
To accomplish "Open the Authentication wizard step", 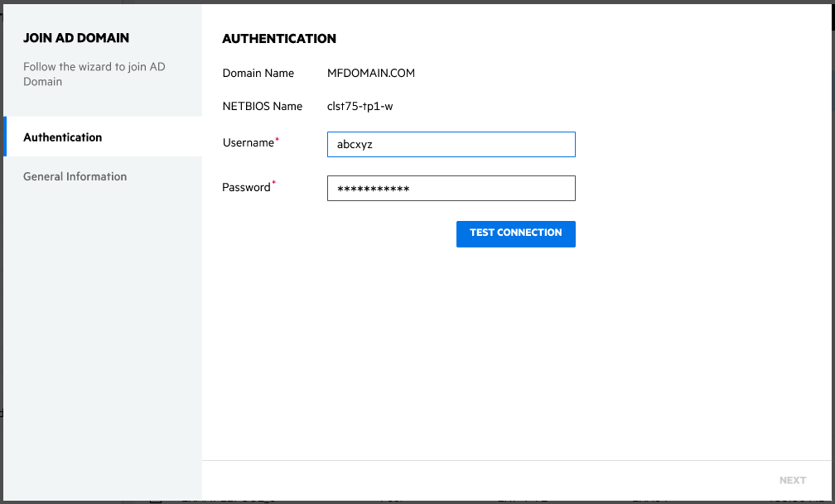I will 63,137.
